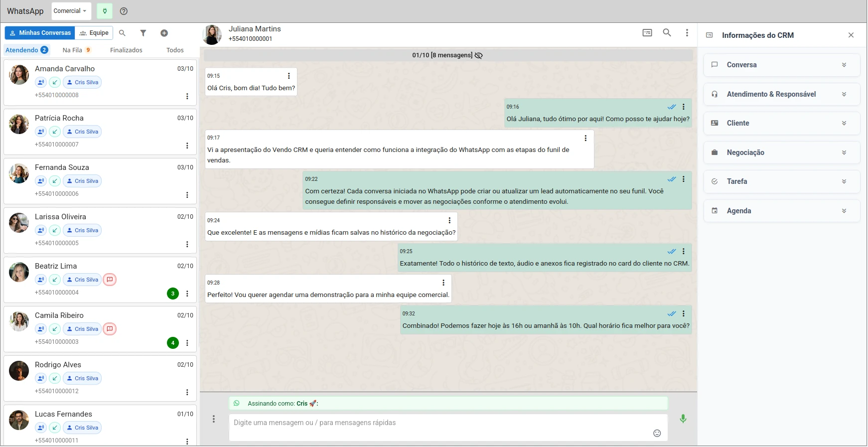Open options menu for Patrícia Rocha
The height and width of the screenshot is (447, 868).
pos(187,146)
